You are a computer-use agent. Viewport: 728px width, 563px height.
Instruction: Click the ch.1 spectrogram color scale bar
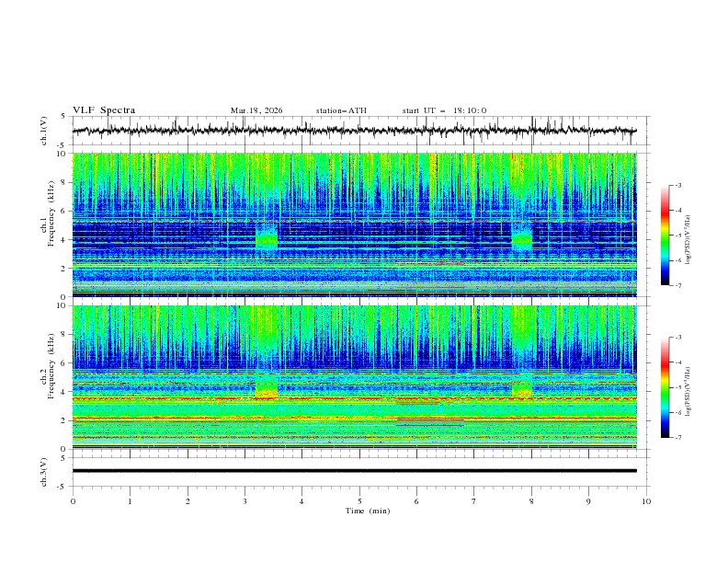click(x=665, y=236)
